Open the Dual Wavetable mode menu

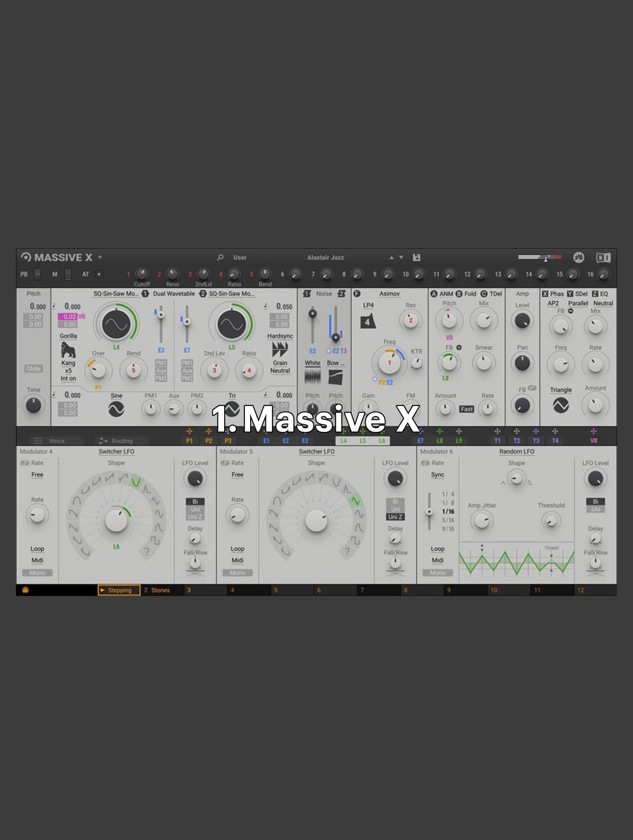coord(174,294)
